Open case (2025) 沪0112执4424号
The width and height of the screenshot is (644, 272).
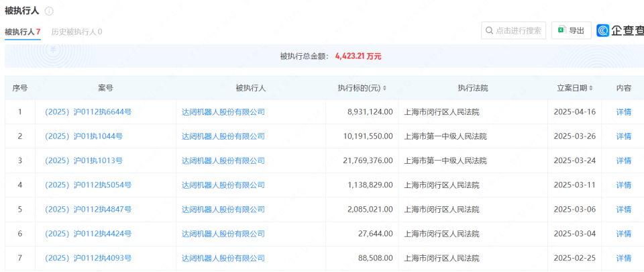(x=88, y=234)
